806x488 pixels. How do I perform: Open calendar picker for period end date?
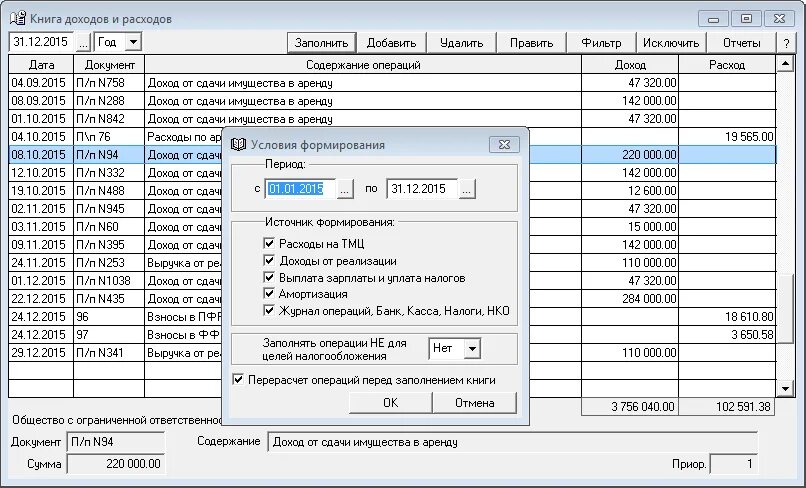coord(467,189)
